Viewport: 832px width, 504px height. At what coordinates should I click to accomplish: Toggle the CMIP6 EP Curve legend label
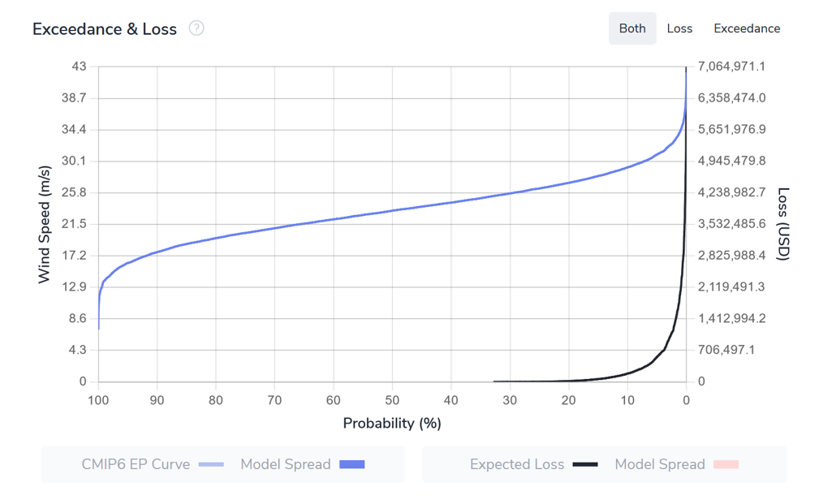click(x=136, y=464)
